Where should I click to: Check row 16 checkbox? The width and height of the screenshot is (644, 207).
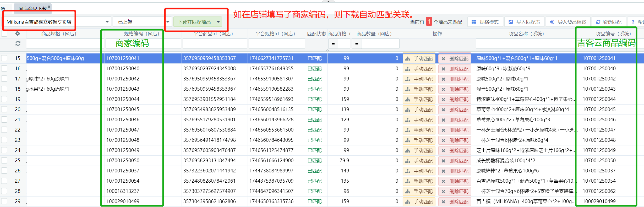coord(4,68)
